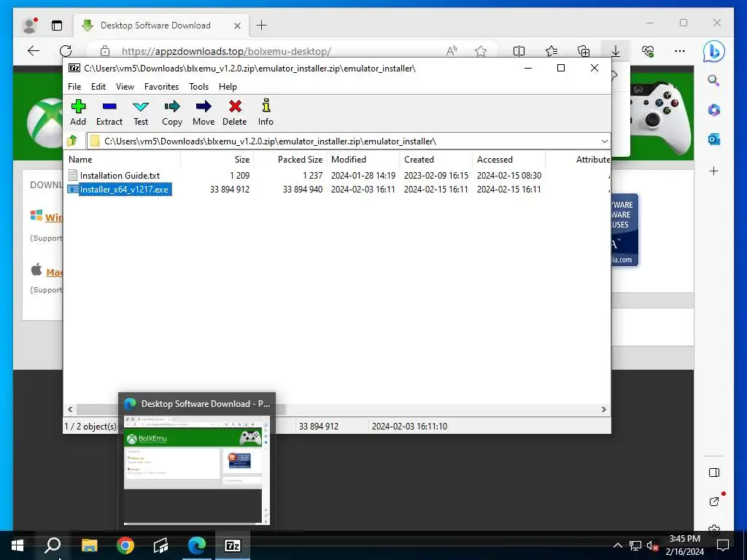Select Installer_x64_v1217.exe file row
This screenshot has height=560, width=747.
[120, 190]
